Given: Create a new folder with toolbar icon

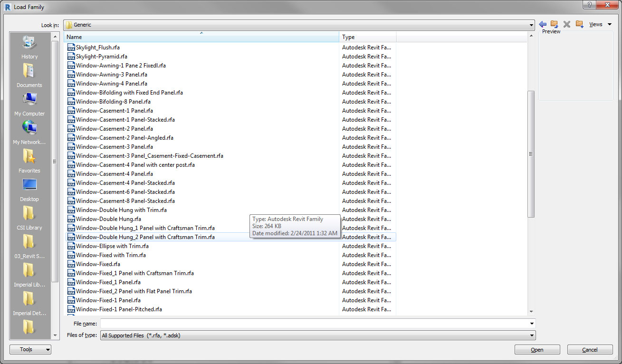Looking at the screenshot, I should coord(579,24).
